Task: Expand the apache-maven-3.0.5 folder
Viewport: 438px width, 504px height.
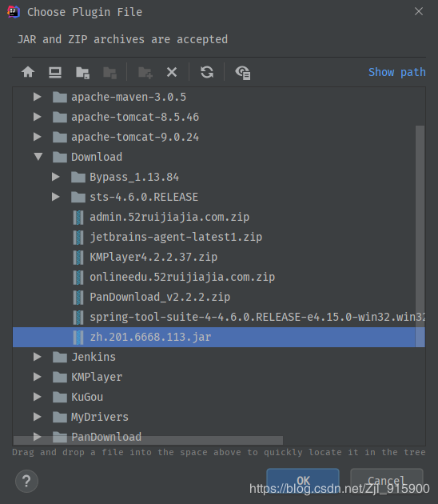Action: (38, 97)
